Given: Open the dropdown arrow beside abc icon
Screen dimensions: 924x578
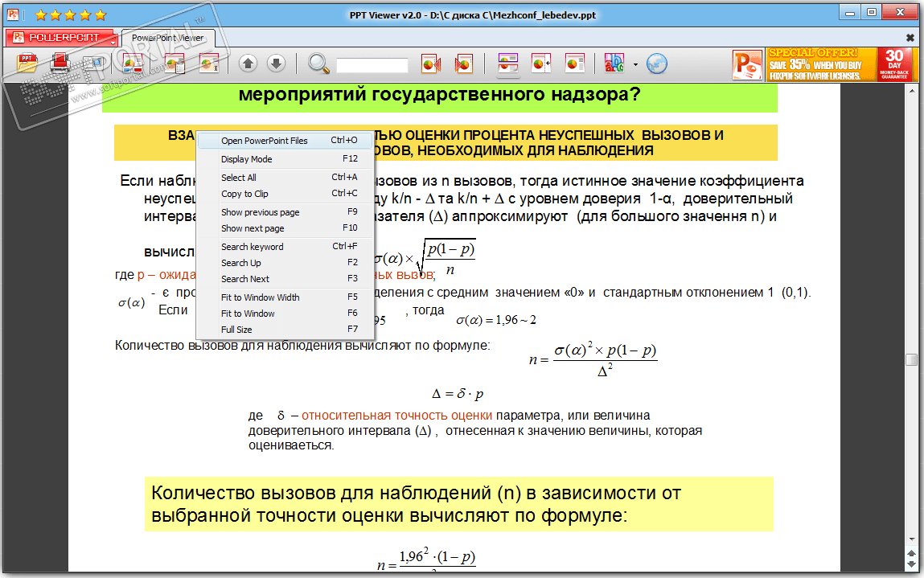Looking at the screenshot, I should (x=635, y=64).
